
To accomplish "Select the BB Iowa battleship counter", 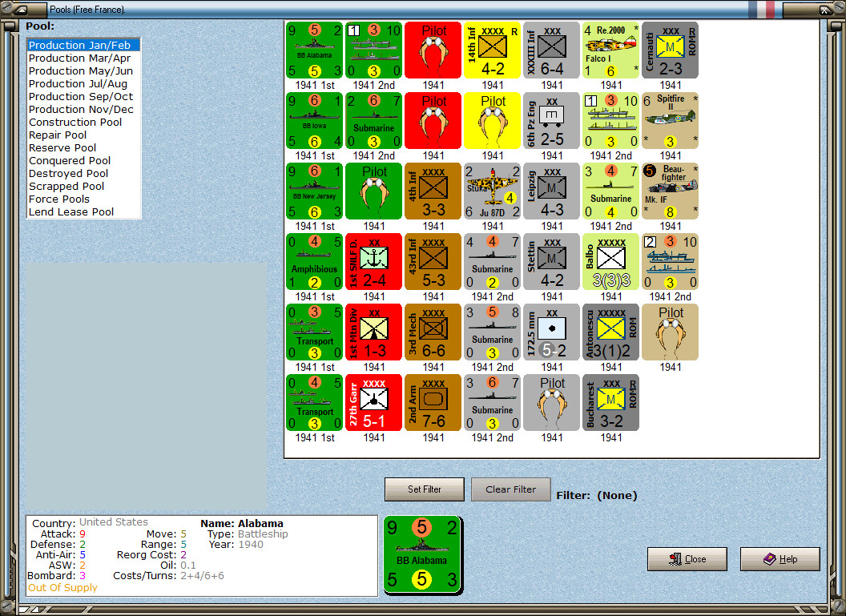I will 315,121.
